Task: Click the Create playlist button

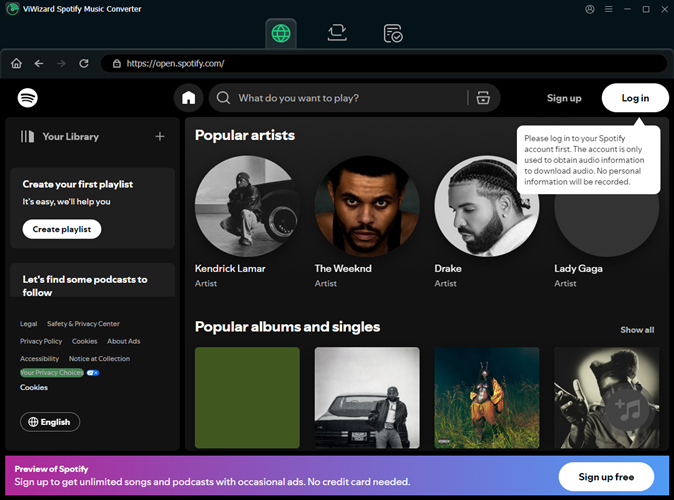Action: tap(62, 229)
